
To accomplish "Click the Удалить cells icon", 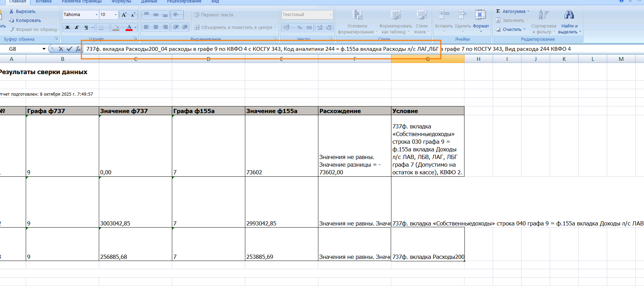I will coord(462,15).
